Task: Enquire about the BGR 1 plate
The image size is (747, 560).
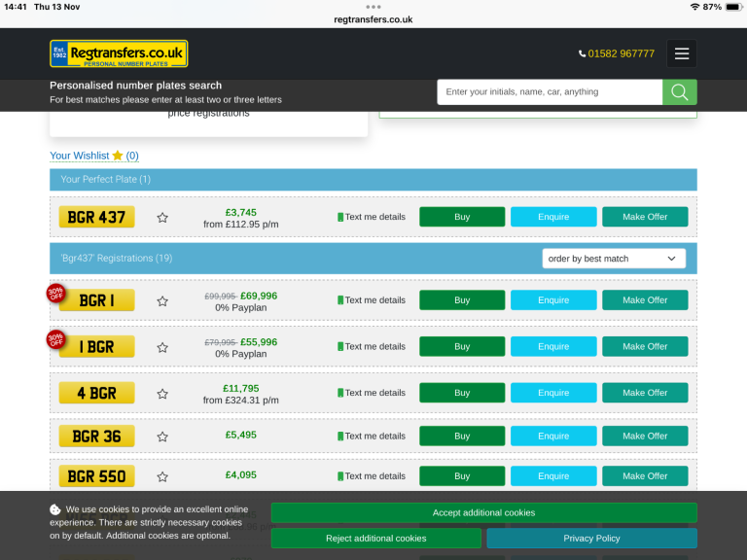Action: [x=553, y=300]
